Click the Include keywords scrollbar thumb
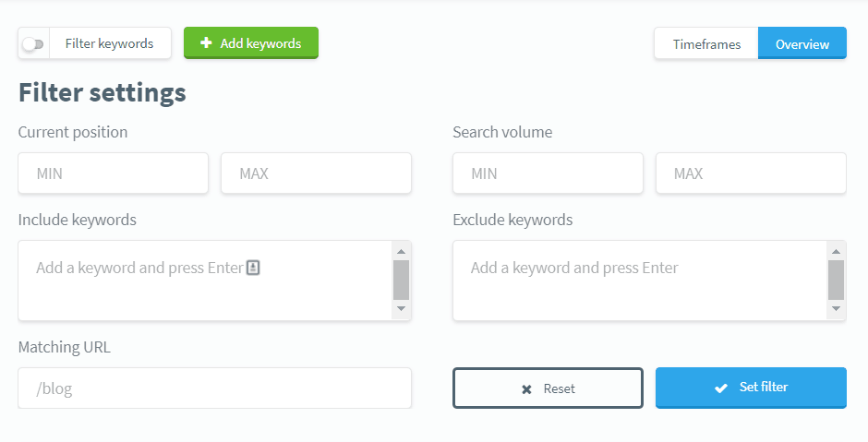Screen dimensions: 868x442 click(402, 280)
